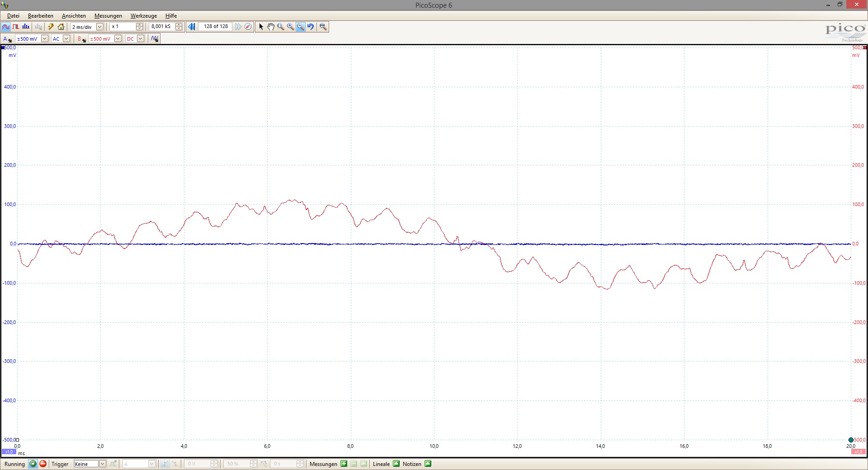868x470 pixels.
Task: Click the Auto setup lightning icon
Action: click(51, 27)
